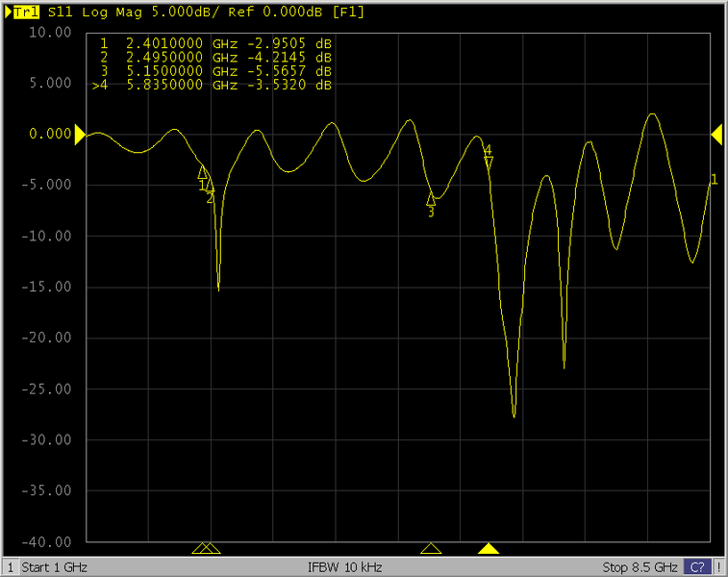The image size is (728, 577).
Task: Click the right reference position triangle
Action: click(x=716, y=136)
